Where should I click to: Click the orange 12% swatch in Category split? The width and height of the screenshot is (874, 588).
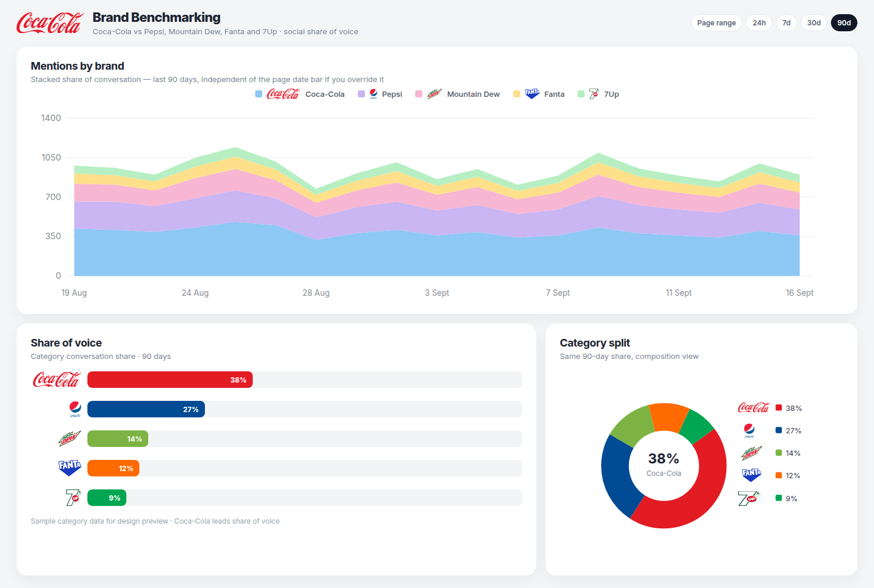tap(779, 475)
